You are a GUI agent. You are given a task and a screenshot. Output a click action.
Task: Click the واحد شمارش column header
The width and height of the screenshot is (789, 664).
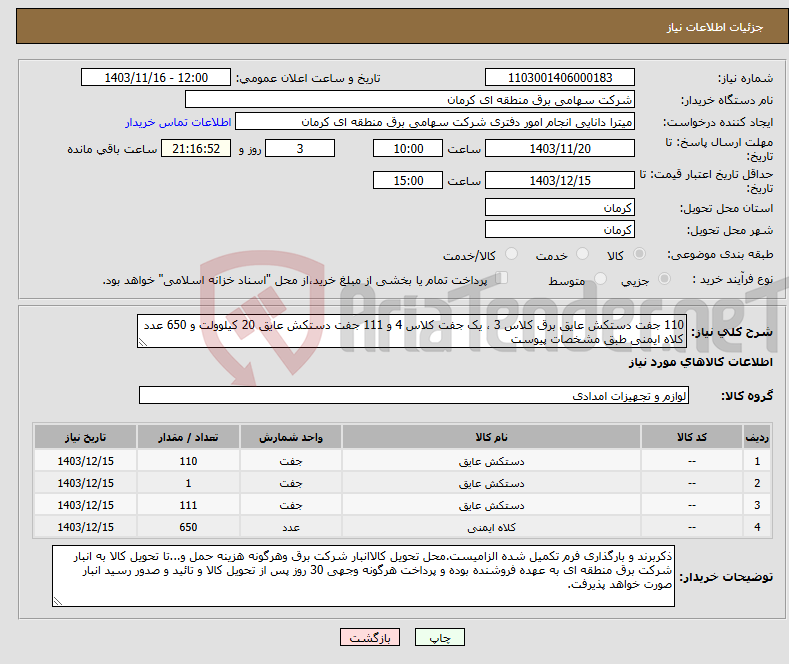291,437
